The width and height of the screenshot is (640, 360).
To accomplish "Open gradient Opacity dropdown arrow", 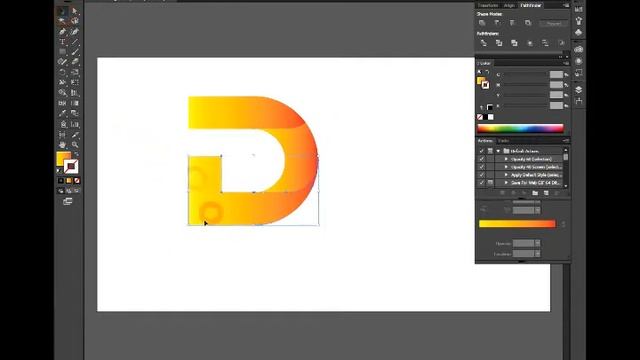I will click(x=538, y=243).
